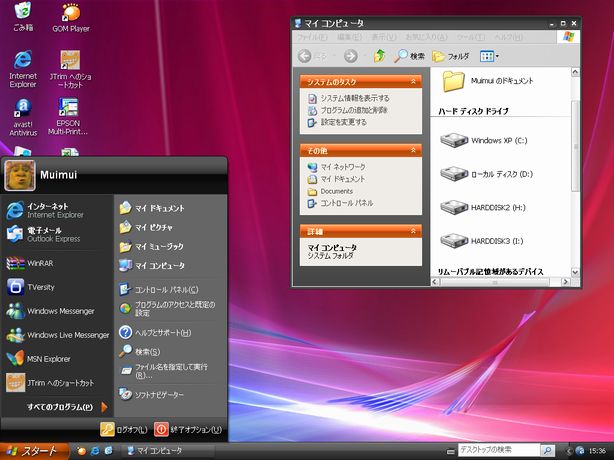Click the スタート button on taskbar
The height and width of the screenshot is (460, 614).
(x=33, y=450)
